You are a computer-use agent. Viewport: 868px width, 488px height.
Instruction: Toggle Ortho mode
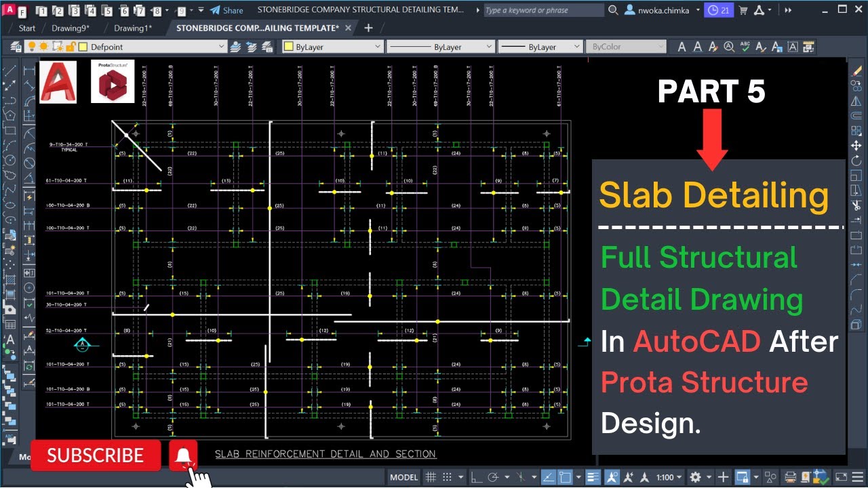(477, 477)
